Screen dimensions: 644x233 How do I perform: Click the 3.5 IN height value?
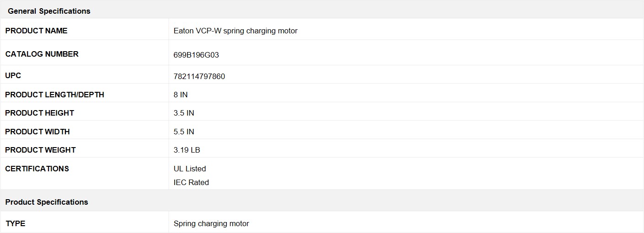pos(184,113)
